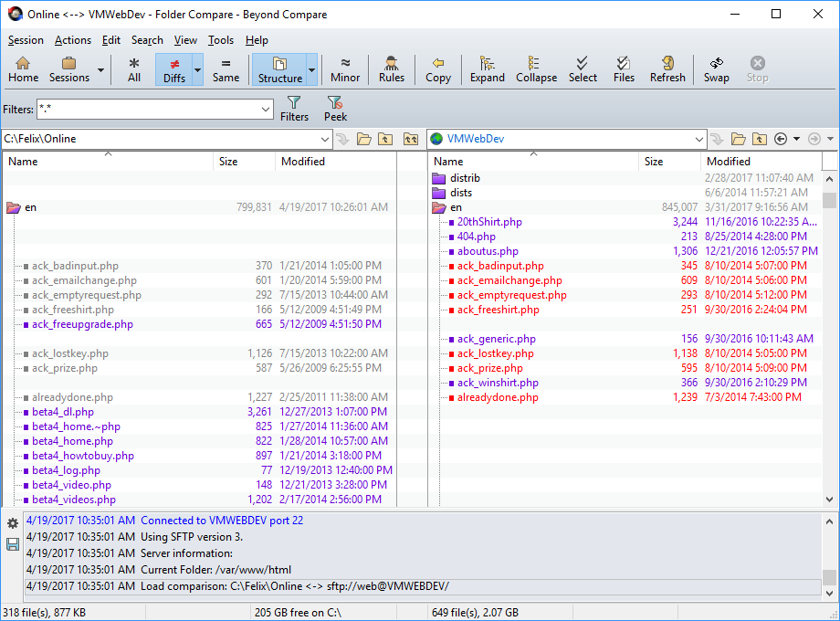Toggle display of Diffs only
Image resolution: width=840 pixels, height=621 pixels.
coord(173,68)
